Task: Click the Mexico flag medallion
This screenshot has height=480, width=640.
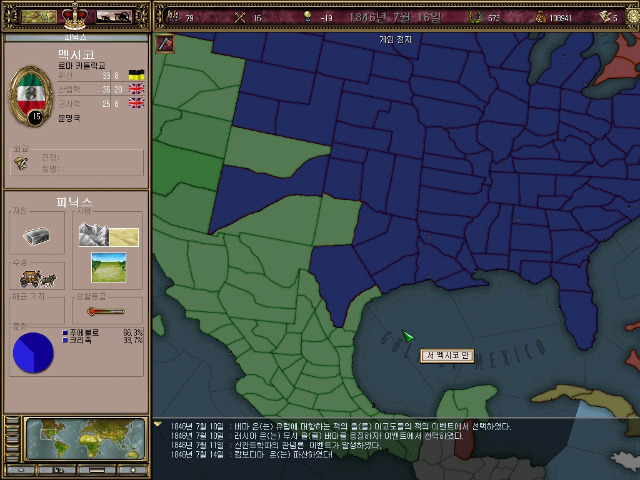Action: [x=31, y=96]
